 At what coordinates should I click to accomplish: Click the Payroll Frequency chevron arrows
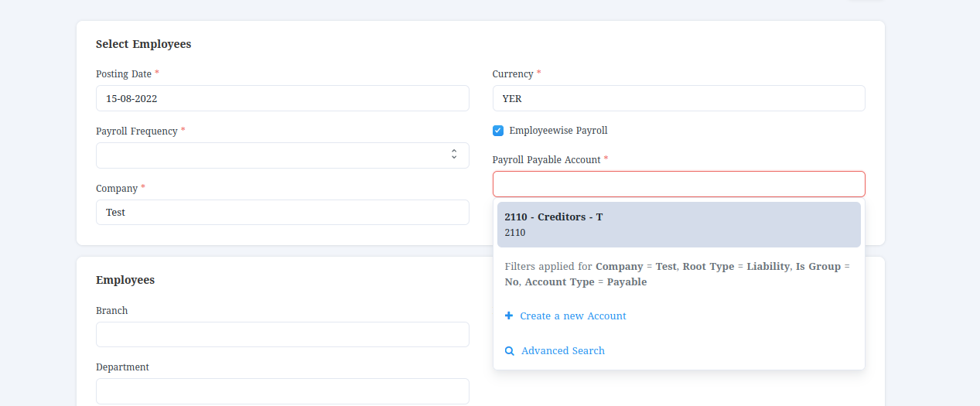pyautogui.click(x=454, y=155)
